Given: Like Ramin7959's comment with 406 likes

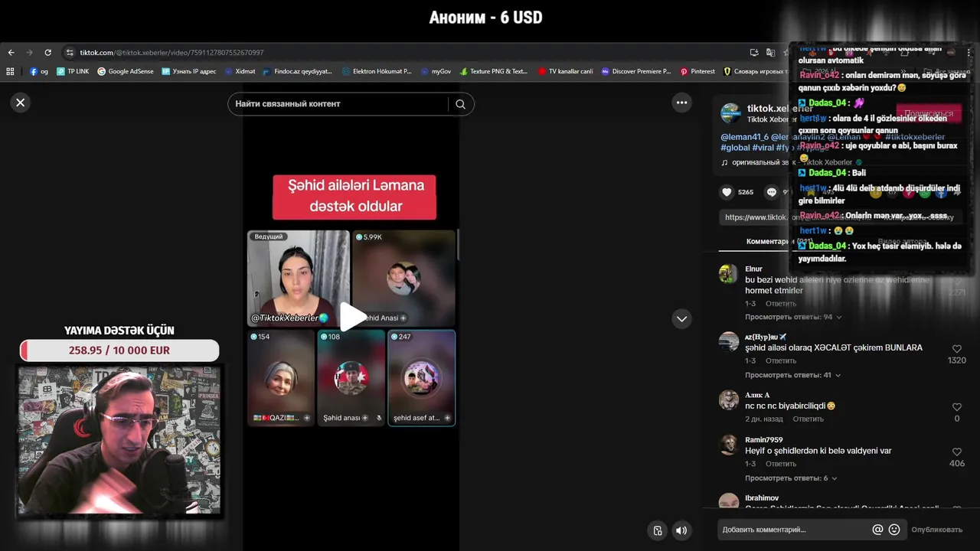Looking at the screenshot, I should coord(956,452).
